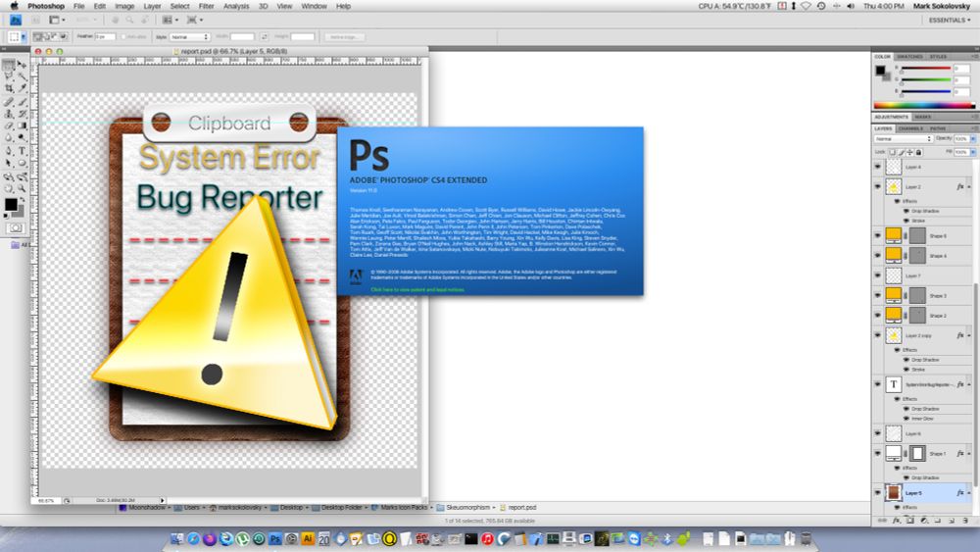Add an adjustment layer from Layers panel bottom
This screenshot has width=980, height=552.
(x=924, y=520)
